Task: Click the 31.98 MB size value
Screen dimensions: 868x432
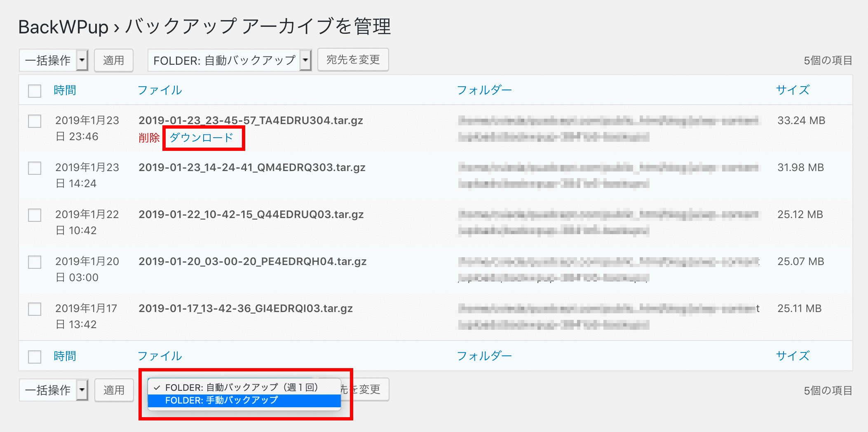Action: tap(801, 167)
